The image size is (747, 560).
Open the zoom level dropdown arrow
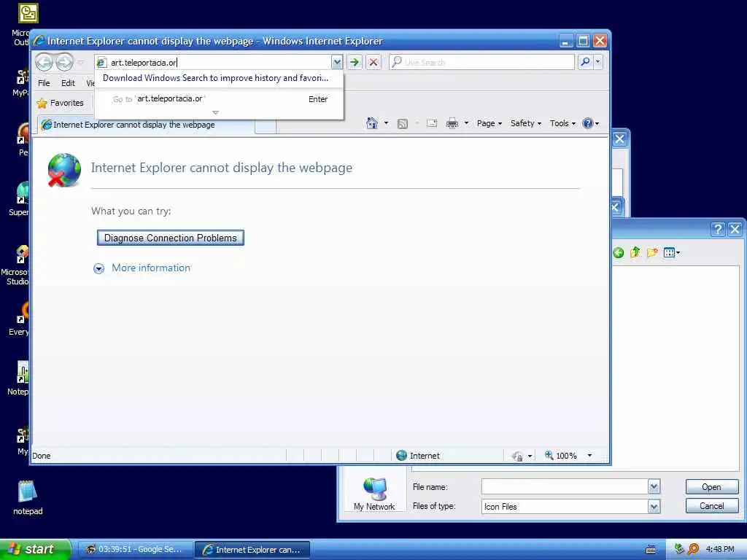(589, 456)
